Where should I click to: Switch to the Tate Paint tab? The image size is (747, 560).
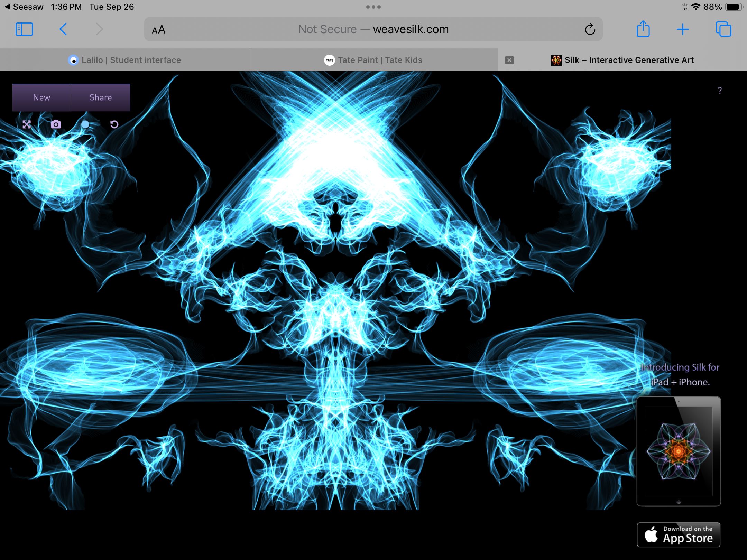coord(373,60)
